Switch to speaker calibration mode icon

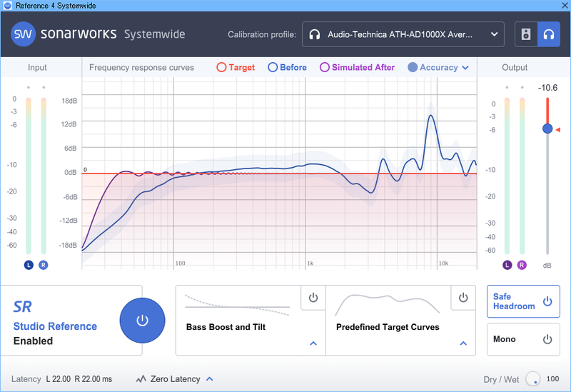tap(526, 34)
